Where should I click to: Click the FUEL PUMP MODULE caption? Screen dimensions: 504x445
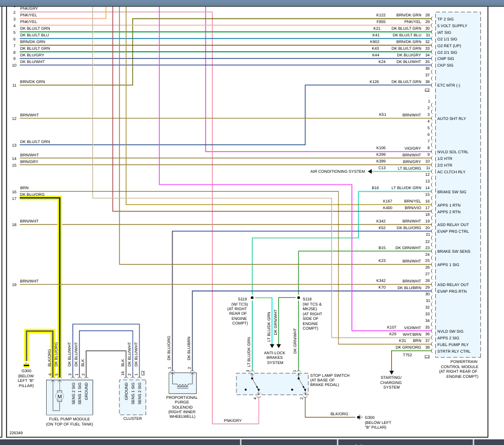tap(69, 421)
